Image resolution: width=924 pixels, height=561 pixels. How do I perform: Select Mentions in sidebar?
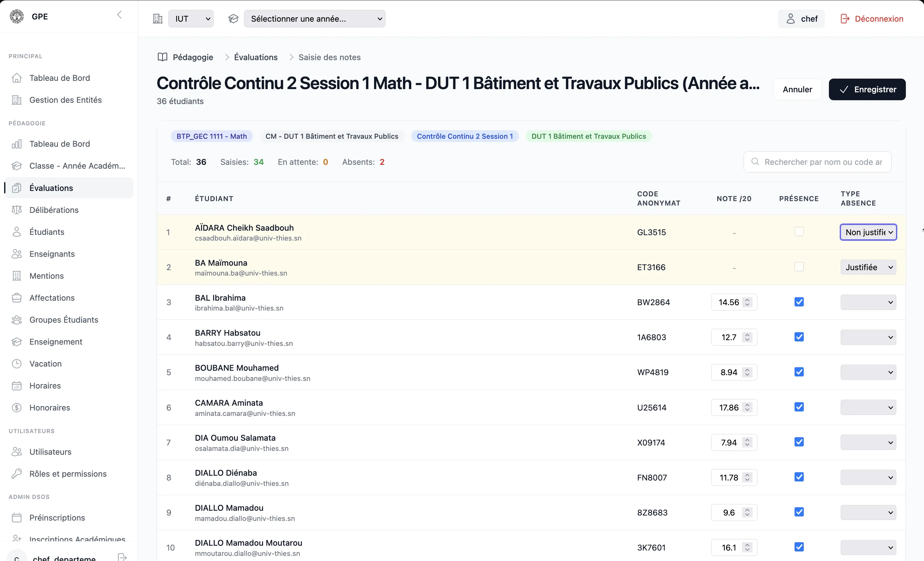[69, 276]
